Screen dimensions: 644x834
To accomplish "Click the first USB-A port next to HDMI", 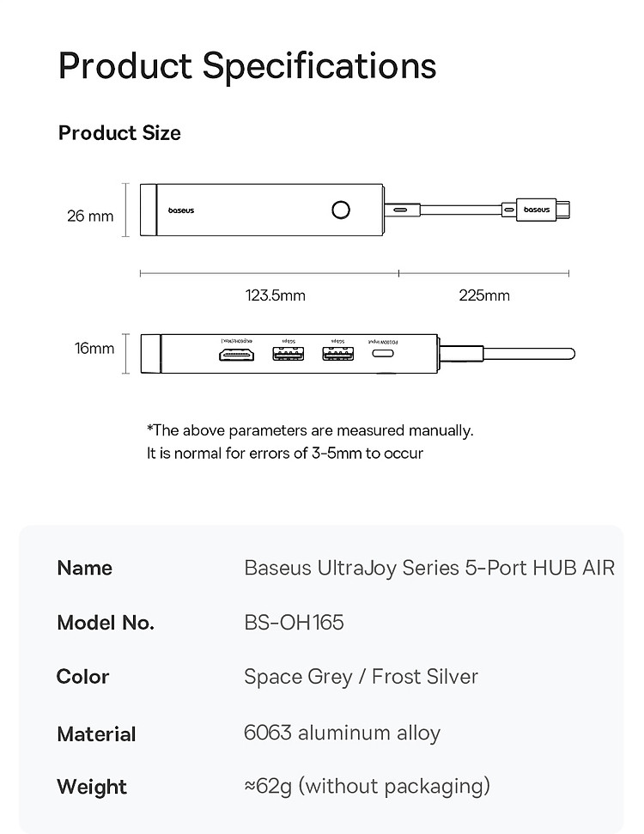I will click(283, 353).
